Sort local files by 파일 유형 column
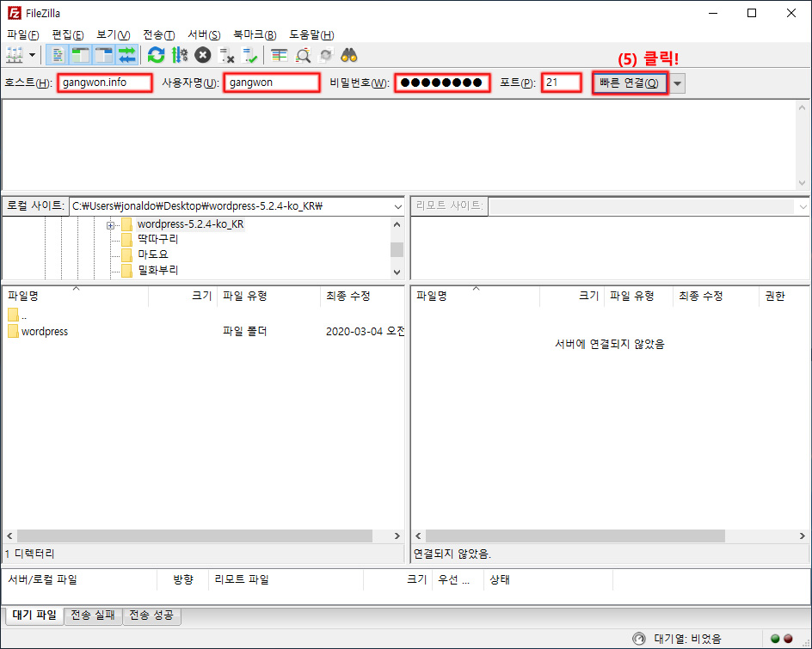The width and height of the screenshot is (812, 649). (x=268, y=296)
